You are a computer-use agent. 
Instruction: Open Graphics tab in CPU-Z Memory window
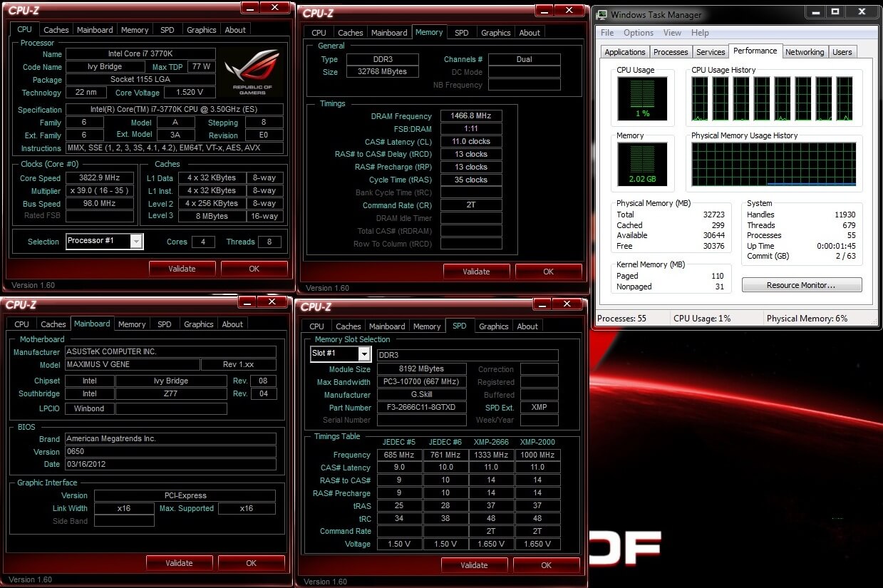pos(495,33)
